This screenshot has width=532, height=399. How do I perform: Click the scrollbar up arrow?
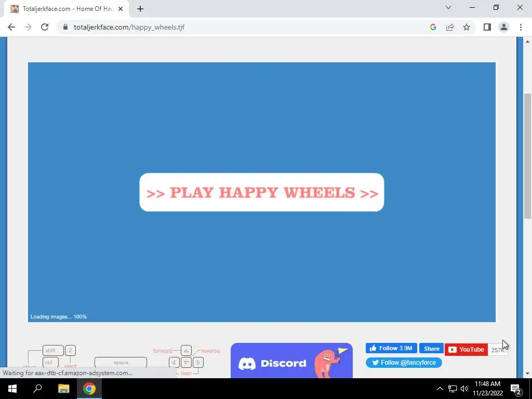point(527,42)
